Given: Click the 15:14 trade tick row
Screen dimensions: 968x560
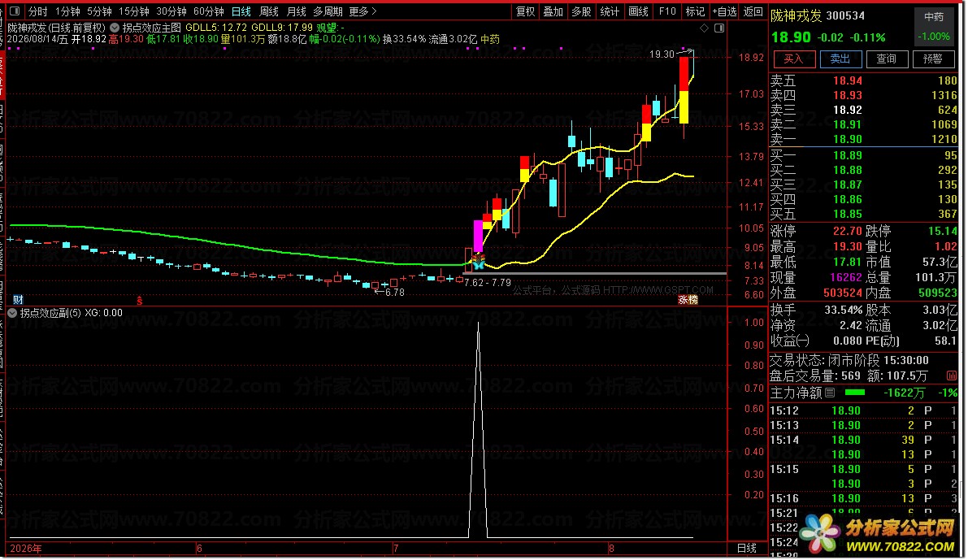Looking at the screenshot, I should click(x=863, y=441).
